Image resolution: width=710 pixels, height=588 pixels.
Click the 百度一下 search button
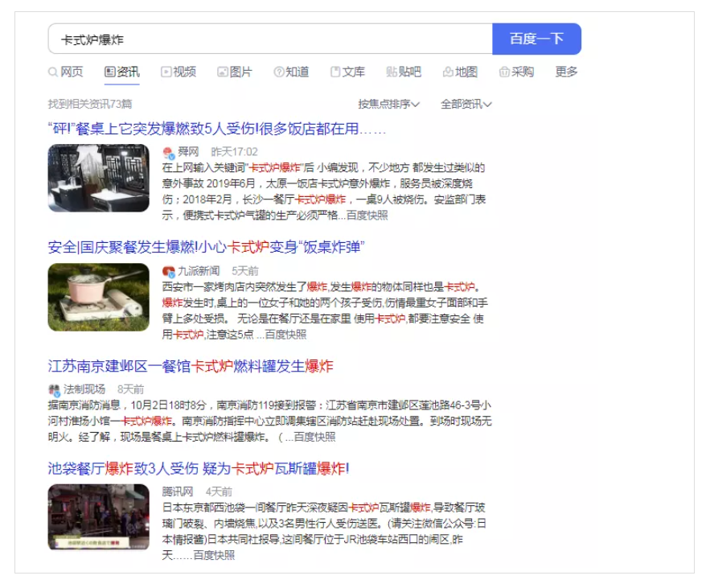point(536,39)
